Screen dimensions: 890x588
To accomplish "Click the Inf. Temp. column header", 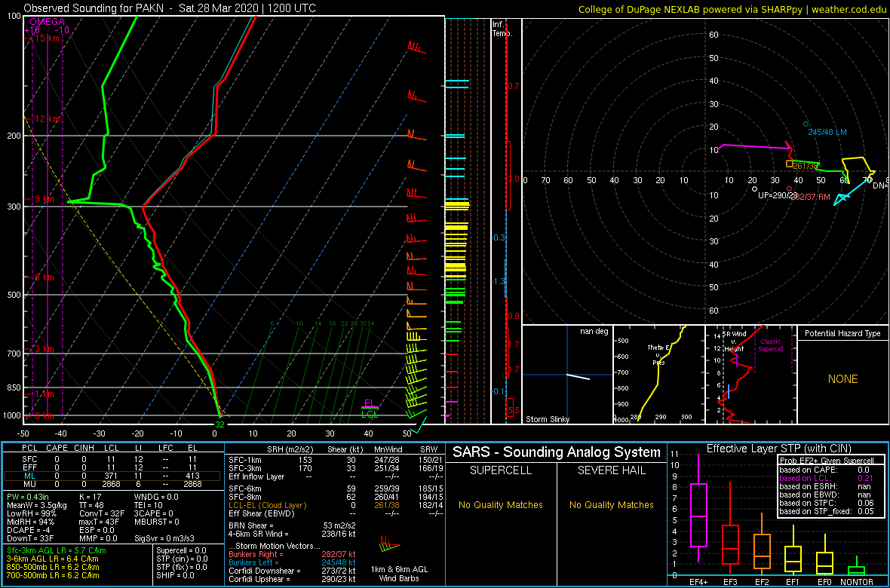I will click(503, 29).
